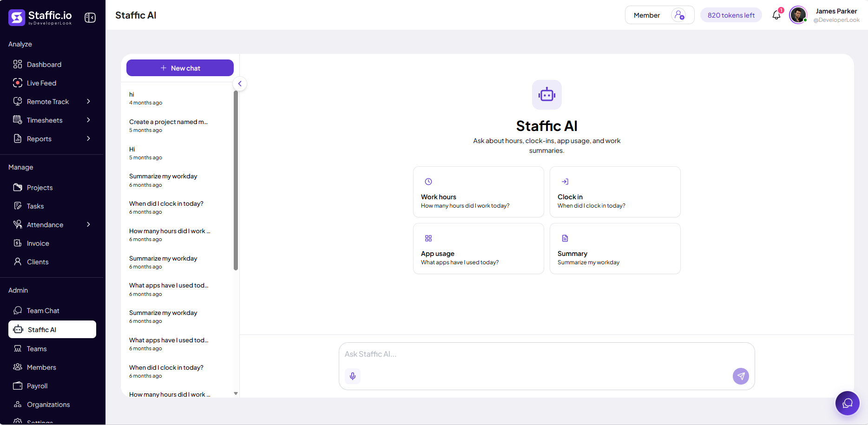Select App usage suggestion card
Screen dimensions: 868x425
479,248
